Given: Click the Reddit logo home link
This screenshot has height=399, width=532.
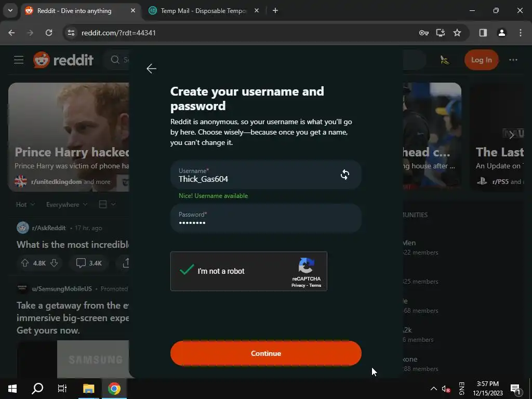Looking at the screenshot, I should click(x=63, y=60).
